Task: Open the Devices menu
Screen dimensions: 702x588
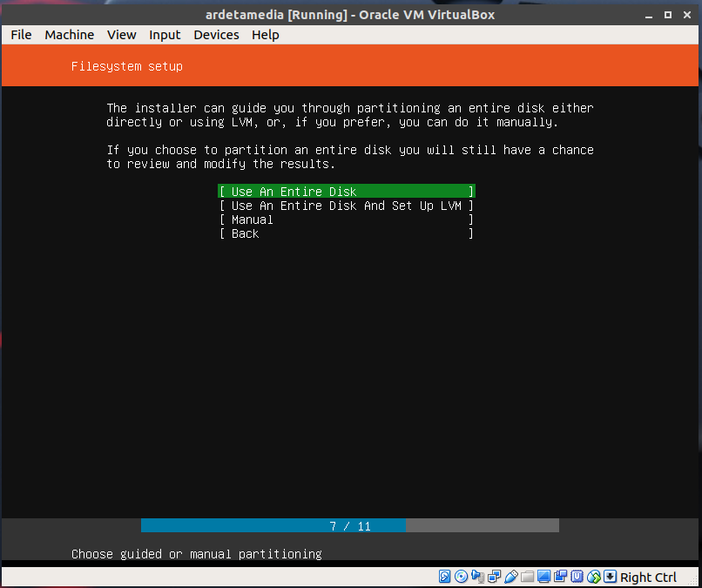Action: 216,35
